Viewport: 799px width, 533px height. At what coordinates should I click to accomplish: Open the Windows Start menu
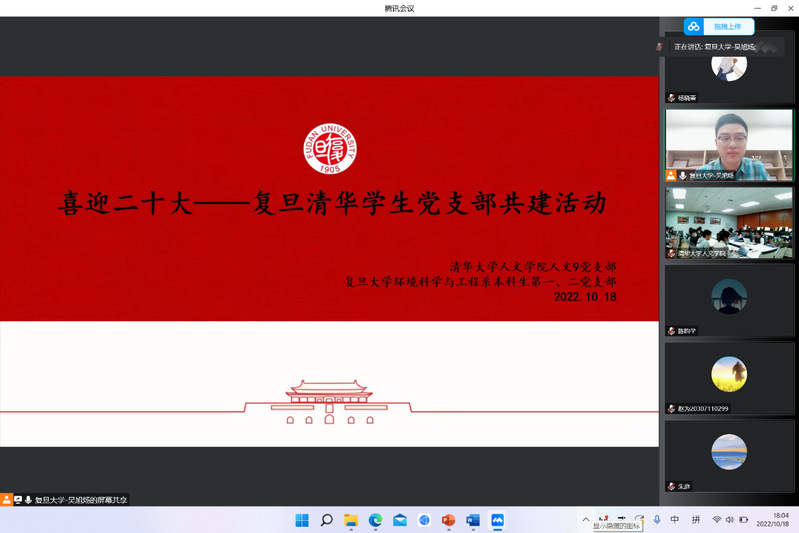[x=302, y=520]
